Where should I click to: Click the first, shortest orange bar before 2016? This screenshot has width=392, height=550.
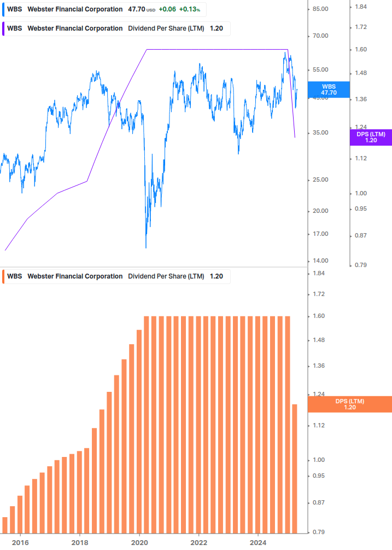point(5,525)
